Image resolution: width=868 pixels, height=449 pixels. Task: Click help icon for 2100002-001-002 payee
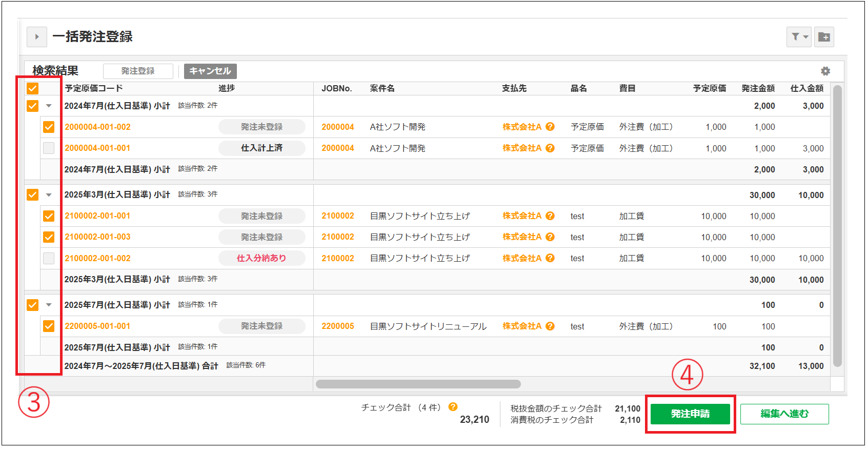[550, 258]
